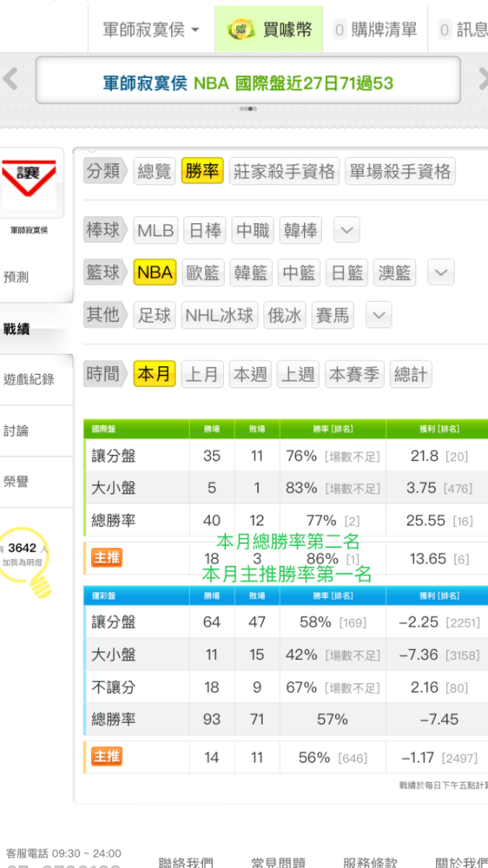This screenshot has height=868, width=488.
Task: Select the 上月 time filter
Action: 202,374
